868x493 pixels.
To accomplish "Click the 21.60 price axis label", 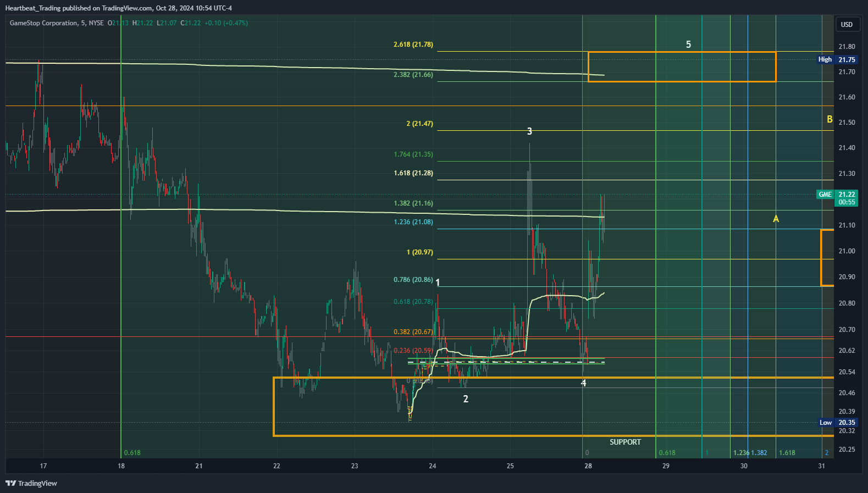I will pos(847,97).
